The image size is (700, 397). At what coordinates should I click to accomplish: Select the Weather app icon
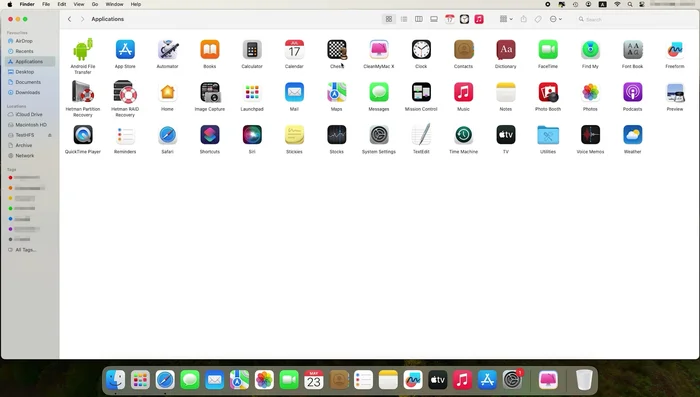(x=633, y=135)
